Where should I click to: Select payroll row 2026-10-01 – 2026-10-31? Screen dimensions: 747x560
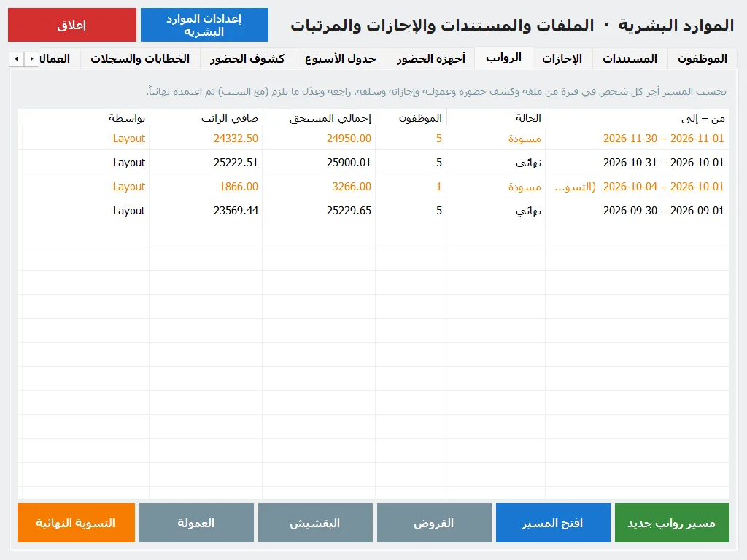click(x=373, y=163)
